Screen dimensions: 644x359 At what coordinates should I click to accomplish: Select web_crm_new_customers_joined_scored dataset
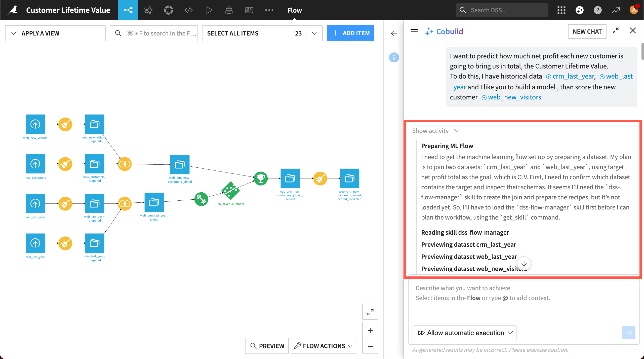290,178
